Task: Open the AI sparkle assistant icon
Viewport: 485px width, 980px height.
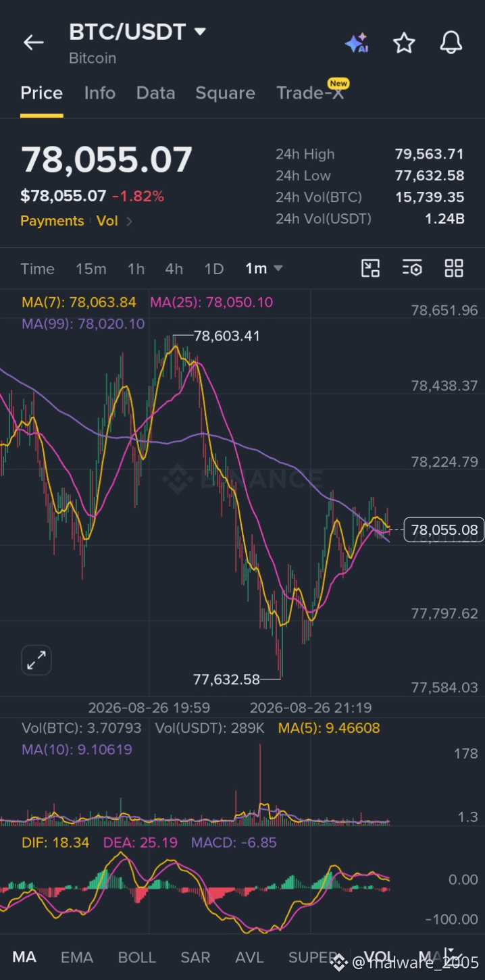Action: click(357, 43)
